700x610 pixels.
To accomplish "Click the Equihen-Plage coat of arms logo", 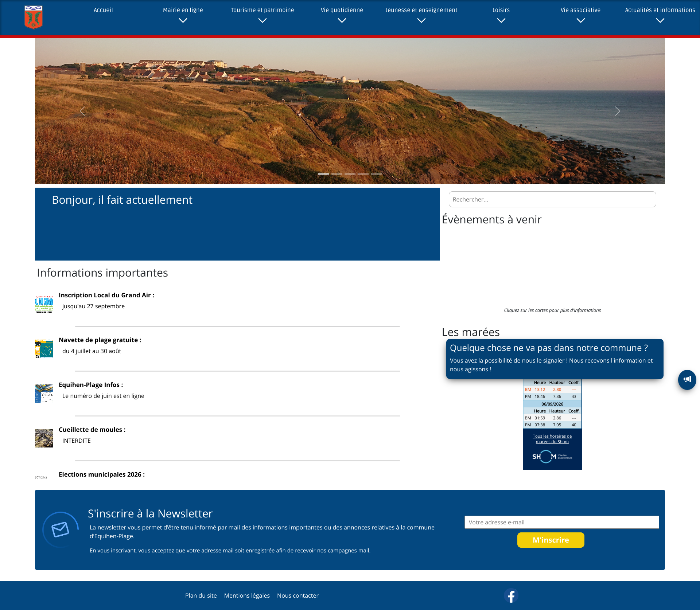I will coord(34,17).
